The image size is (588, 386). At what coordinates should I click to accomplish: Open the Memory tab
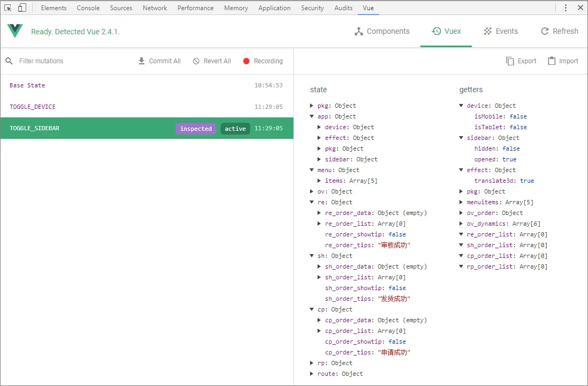pyautogui.click(x=236, y=8)
